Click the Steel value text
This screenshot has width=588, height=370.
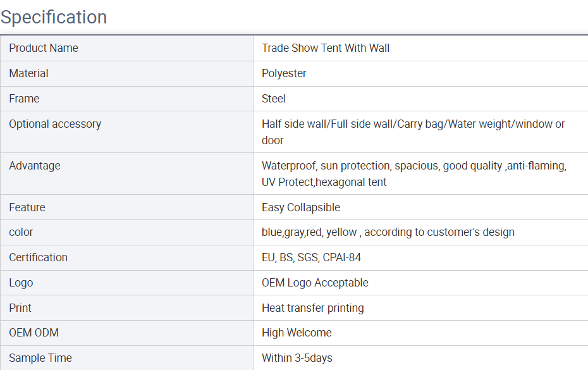point(273,99)
